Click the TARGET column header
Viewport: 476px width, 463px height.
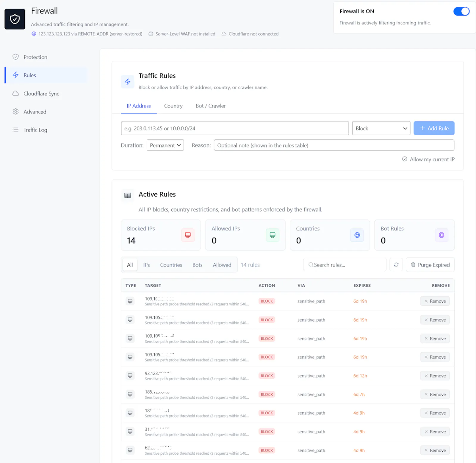[x=153, y=286]
